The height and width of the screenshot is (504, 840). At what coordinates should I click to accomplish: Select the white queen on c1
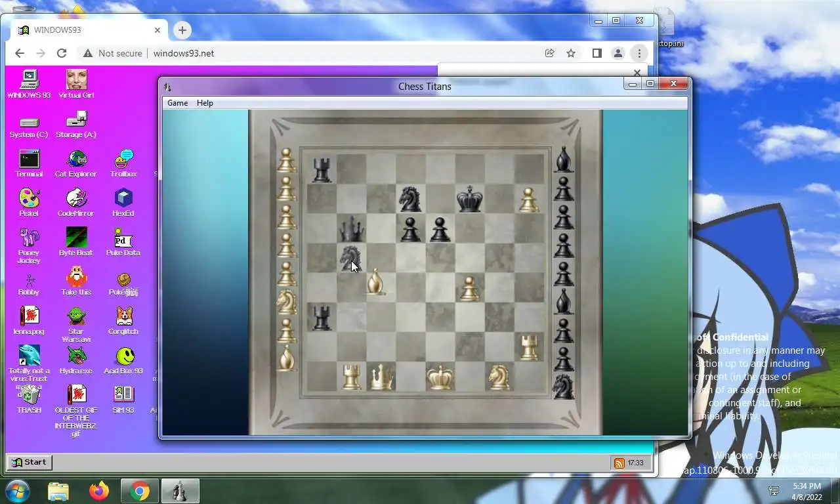381,377
